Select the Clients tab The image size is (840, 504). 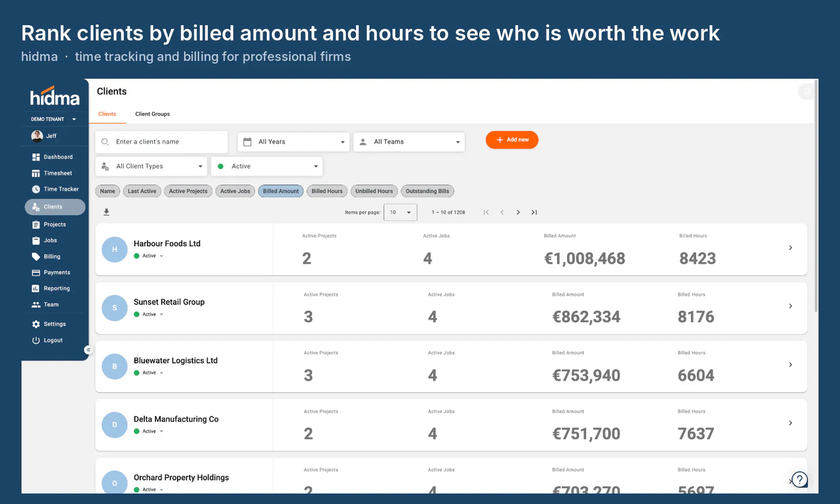coord(107,114)
